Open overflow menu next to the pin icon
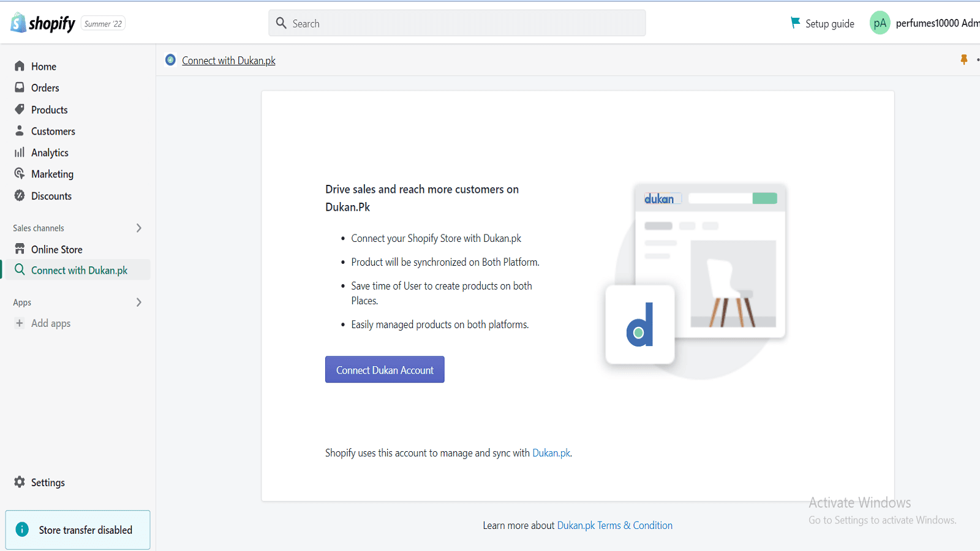The width and height of the screenshot is (980, 551). pos(978,60)
